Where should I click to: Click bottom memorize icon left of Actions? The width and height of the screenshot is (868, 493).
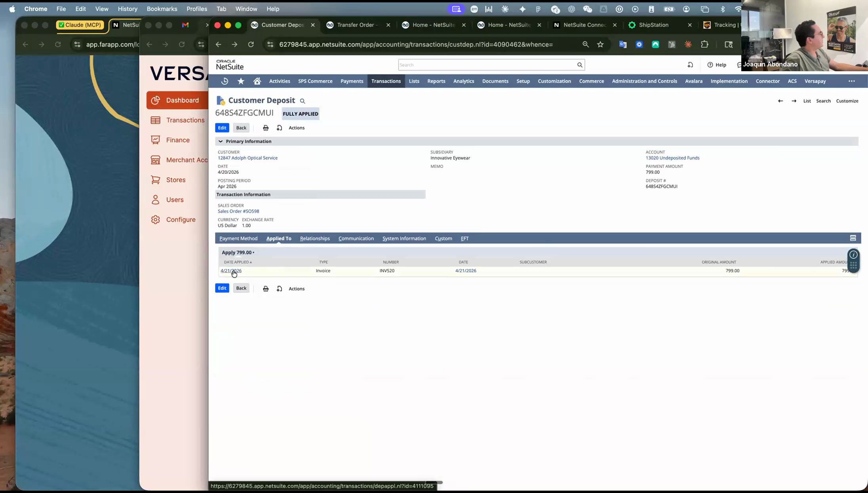coord(279,289)
